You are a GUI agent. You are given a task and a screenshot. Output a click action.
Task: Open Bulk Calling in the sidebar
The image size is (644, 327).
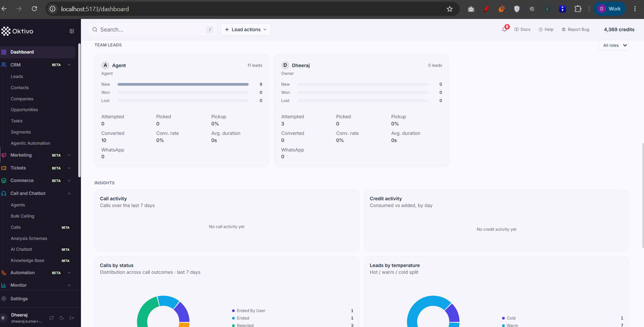pyautogui.click(x=22, y=216)
